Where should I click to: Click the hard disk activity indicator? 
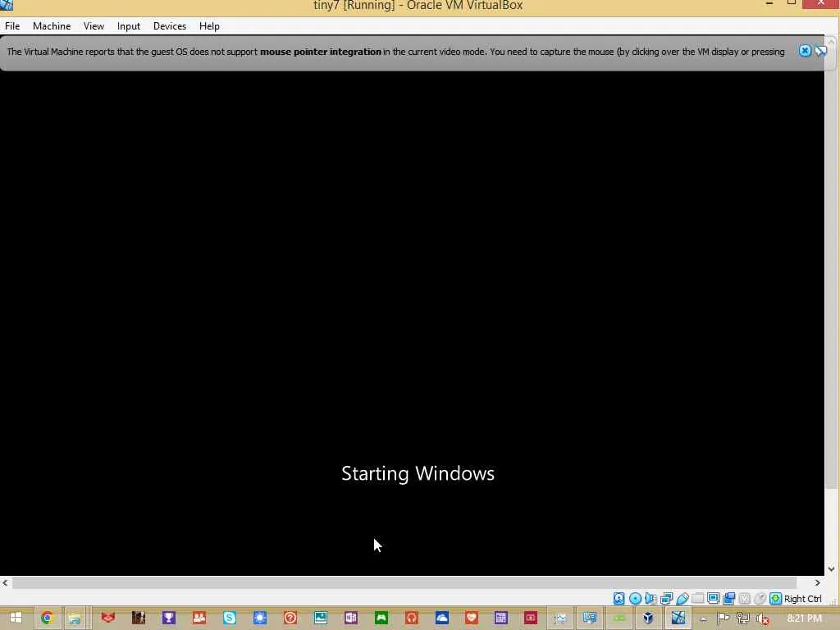coord(619,598)
